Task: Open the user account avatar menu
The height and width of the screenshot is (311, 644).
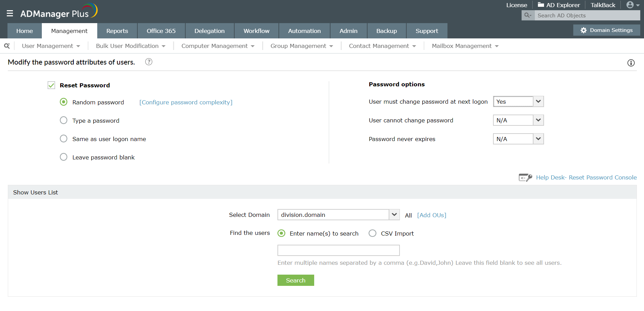Action: [633, 5]
